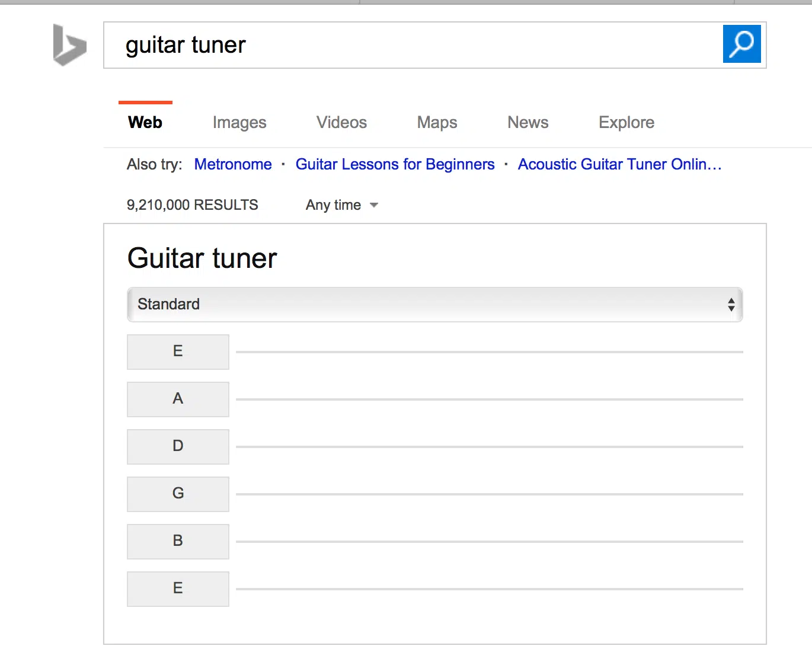Click the search magnifier button
The height and width of the screenshot is (665, 812).
pos(741,44)
